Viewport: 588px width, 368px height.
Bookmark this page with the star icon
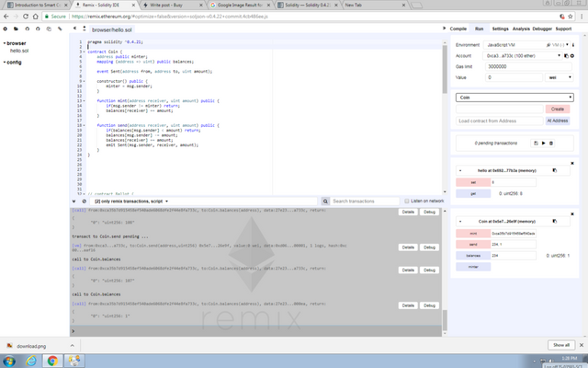(571, 17)
